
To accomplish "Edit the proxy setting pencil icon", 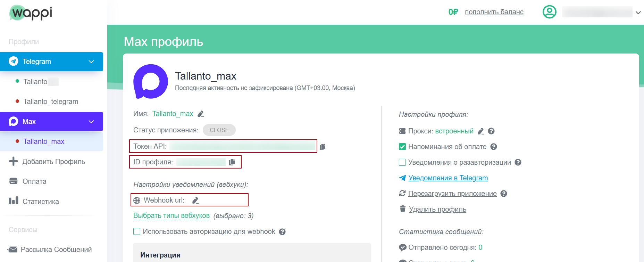I will 481,131.
